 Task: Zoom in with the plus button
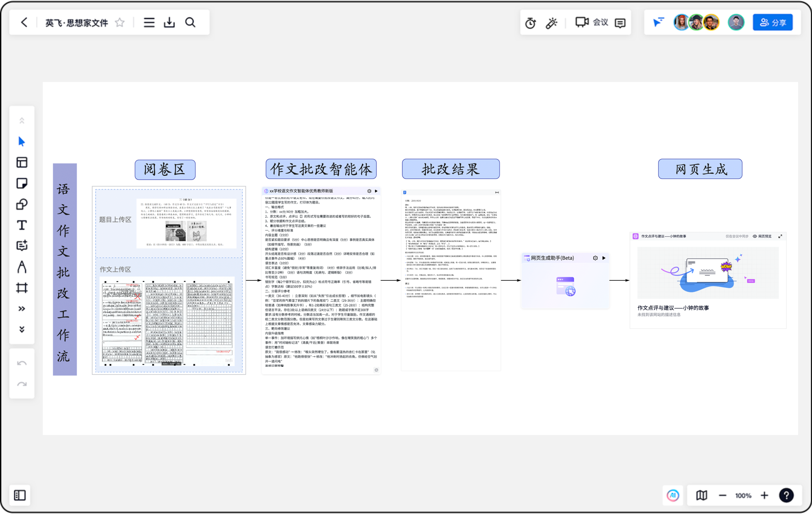764,495
